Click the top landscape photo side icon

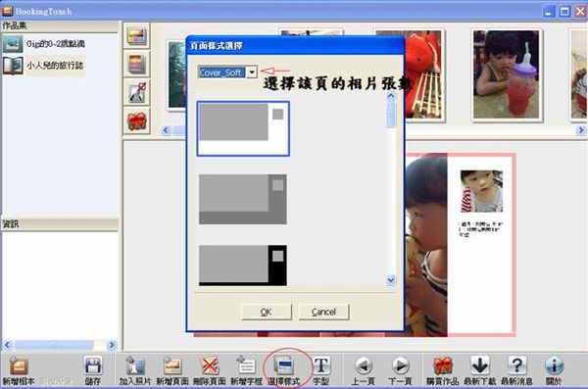pyautogui.click(x=136, y=35)
